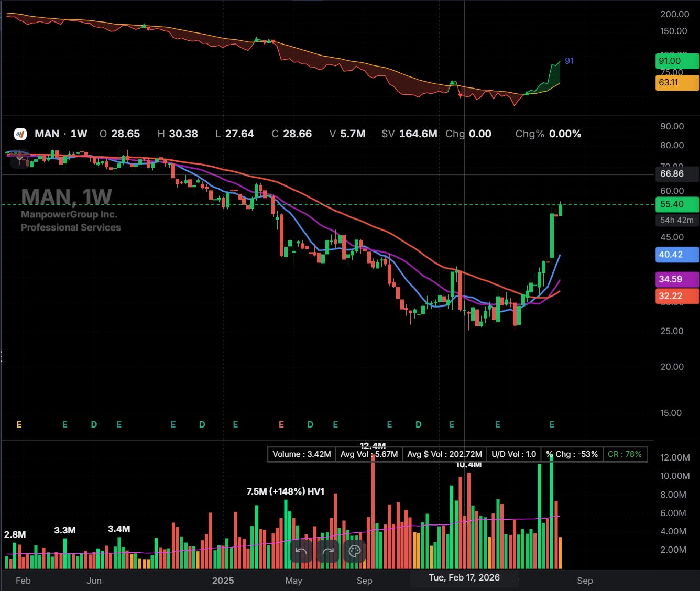Click the 3.3M volume bar label

point(65,530)
